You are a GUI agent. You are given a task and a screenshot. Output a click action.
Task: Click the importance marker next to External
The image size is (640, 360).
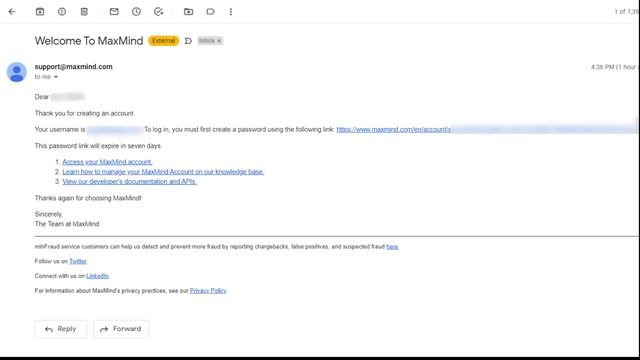point(188,41)
